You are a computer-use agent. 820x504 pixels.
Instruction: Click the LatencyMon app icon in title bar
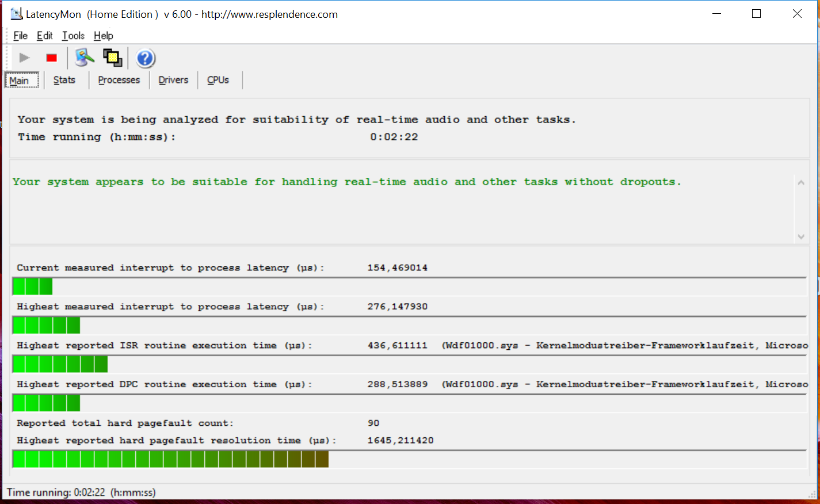tap(16, 14)
